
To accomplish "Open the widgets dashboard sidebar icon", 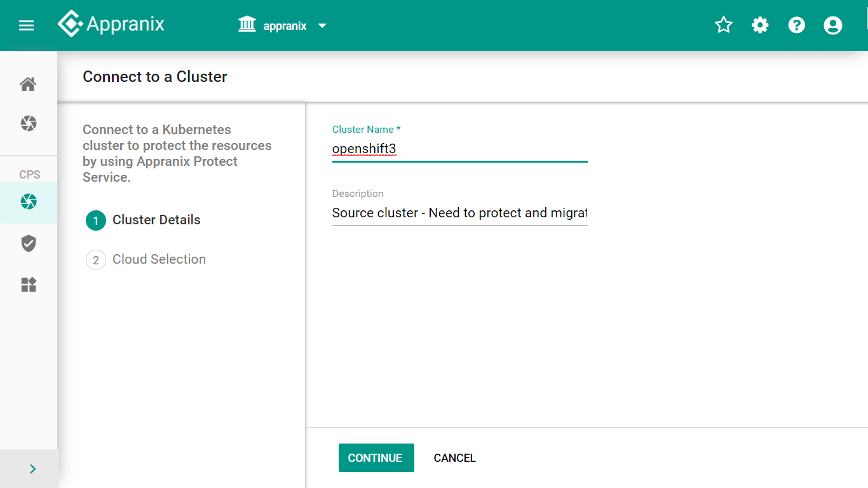I will click(28, 285).
